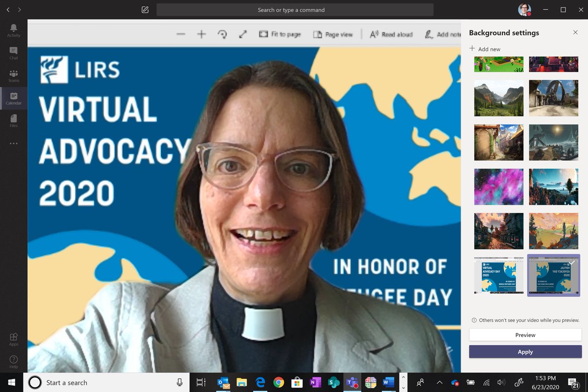The image size is (588, 392).
Task: Expand hidden icons in the system tray
Action: coord(440,382)
